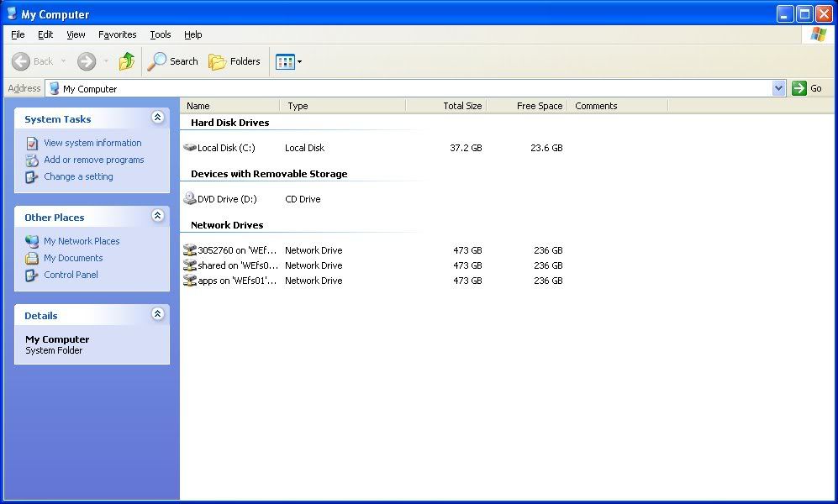Collapse the Details panel
Screen dimensions: 838x504
click(x=157, y=315)
